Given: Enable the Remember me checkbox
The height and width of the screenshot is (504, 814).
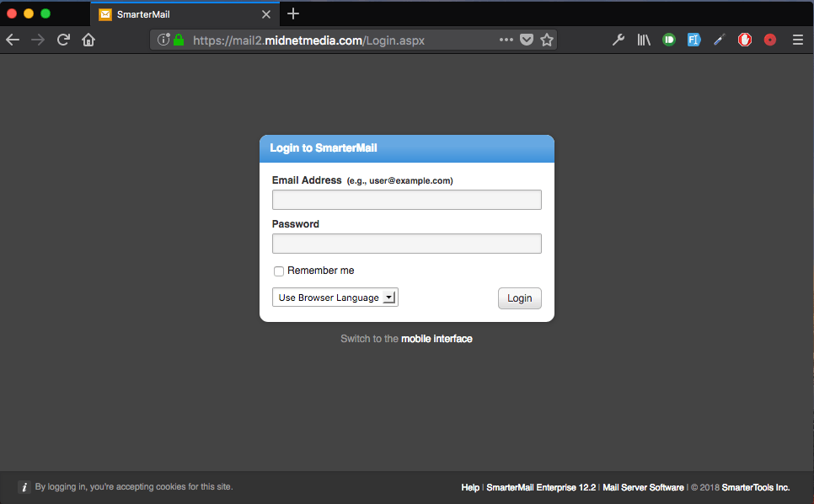Looking at the screenshot, I should [x=279, y=271].
